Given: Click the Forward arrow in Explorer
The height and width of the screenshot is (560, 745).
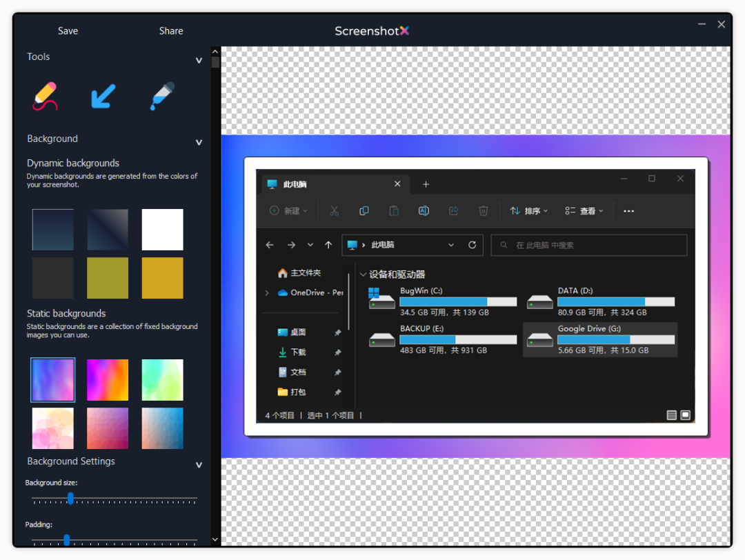Looking at the screenshot, I should click(291, 245).
